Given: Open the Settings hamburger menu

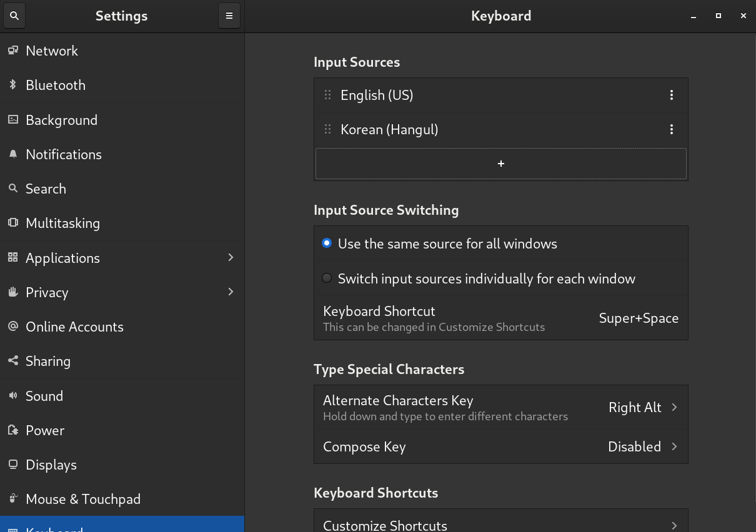Looking at the screenshot, I should point(229,16).
